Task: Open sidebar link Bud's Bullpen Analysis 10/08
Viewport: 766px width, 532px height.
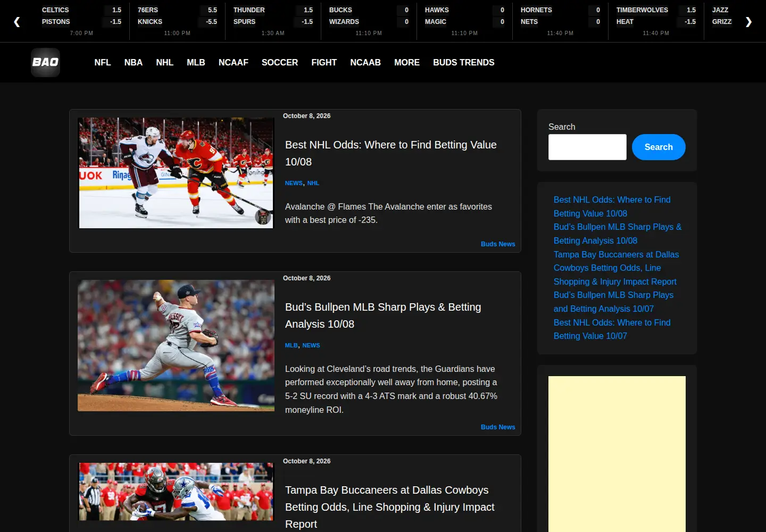Action: 618,234
